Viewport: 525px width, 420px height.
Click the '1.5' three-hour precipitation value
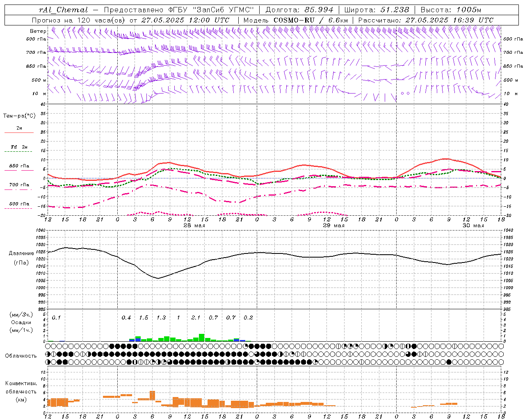(144, 318)
